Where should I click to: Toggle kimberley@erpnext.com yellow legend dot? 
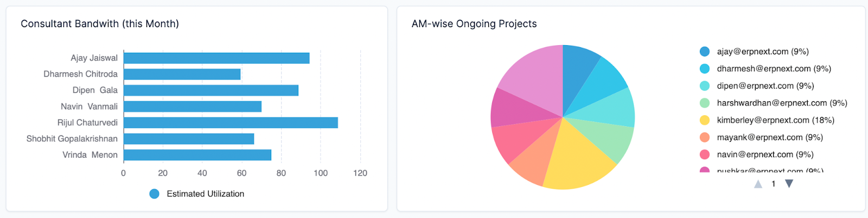coord(705,120)
